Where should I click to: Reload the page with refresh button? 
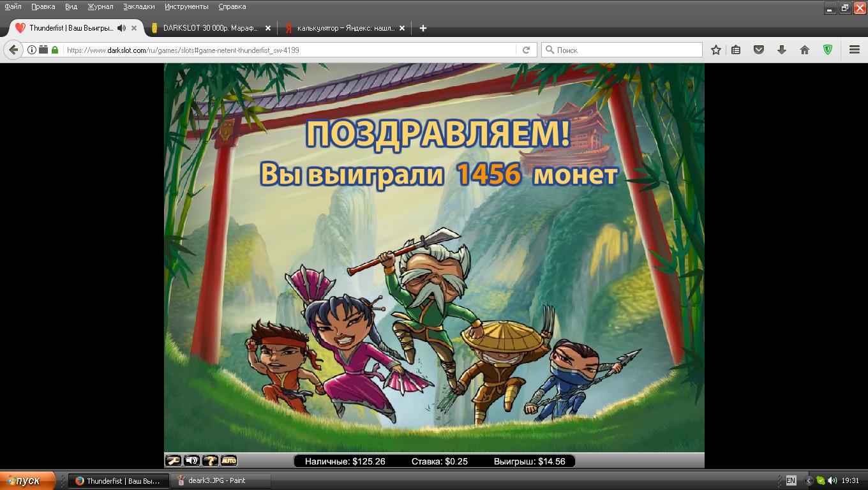[x=527, y=50]
